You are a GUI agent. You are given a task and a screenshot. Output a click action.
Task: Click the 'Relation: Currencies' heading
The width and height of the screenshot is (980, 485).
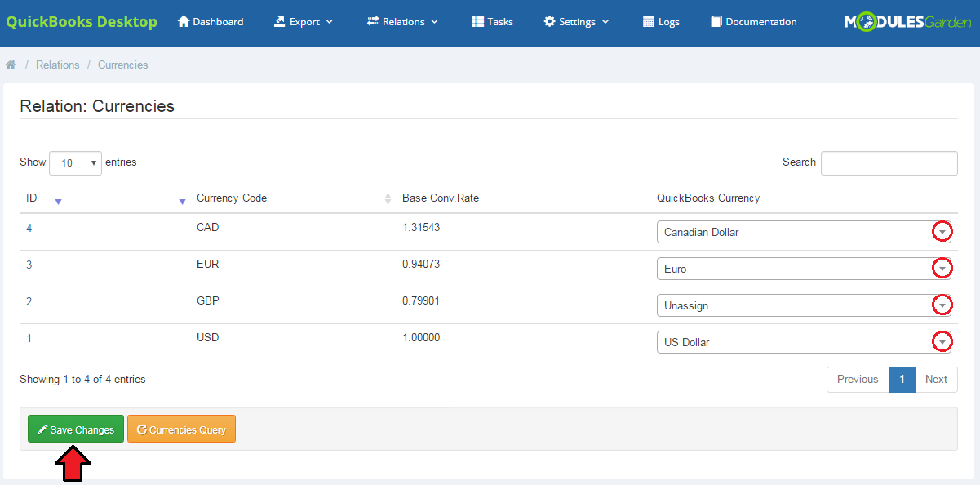97,106
